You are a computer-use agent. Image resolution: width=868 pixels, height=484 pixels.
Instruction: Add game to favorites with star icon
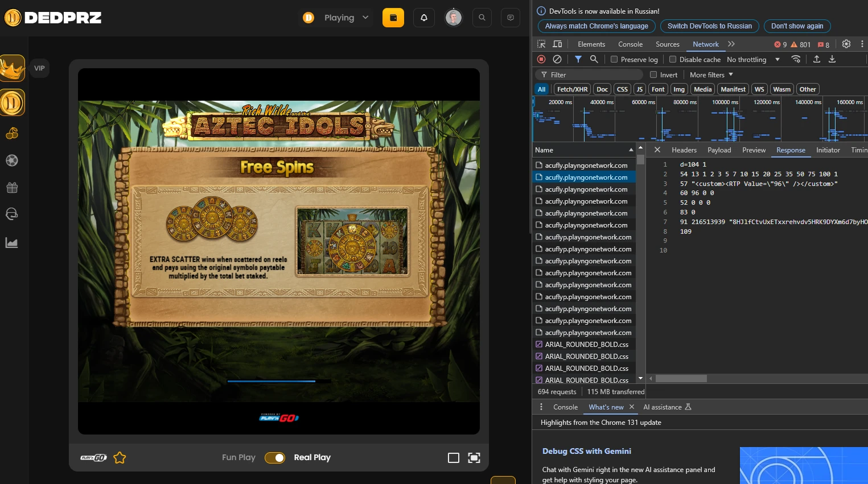pos(120,458)
